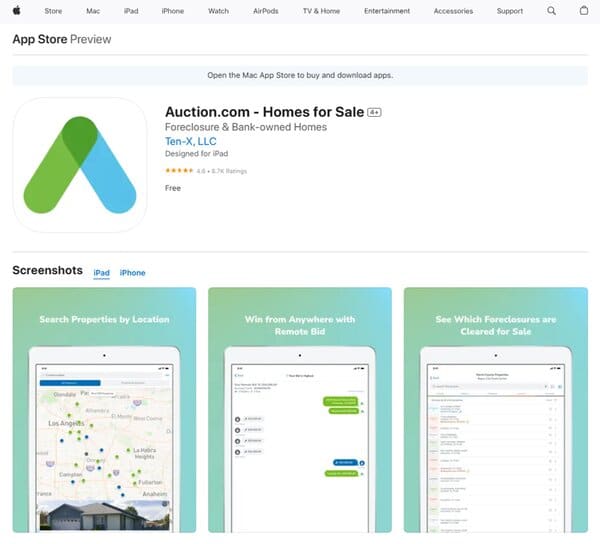Open the Store menu
The image size is (600, 544).
(x=53, y=11)
